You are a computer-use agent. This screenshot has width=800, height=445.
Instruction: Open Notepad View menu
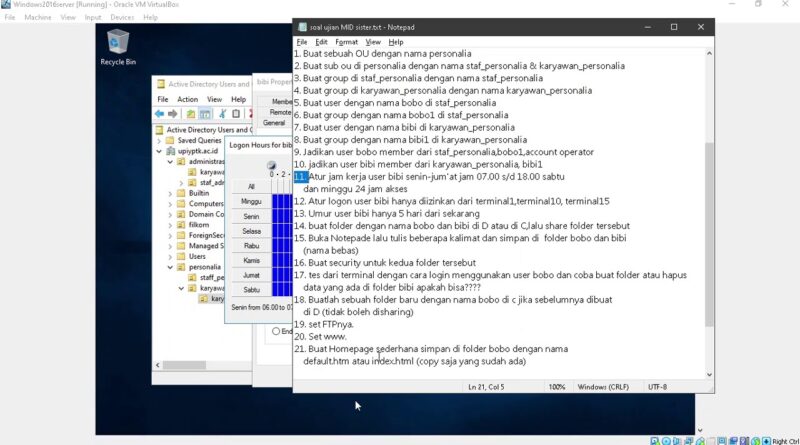(x=373, y=42)
